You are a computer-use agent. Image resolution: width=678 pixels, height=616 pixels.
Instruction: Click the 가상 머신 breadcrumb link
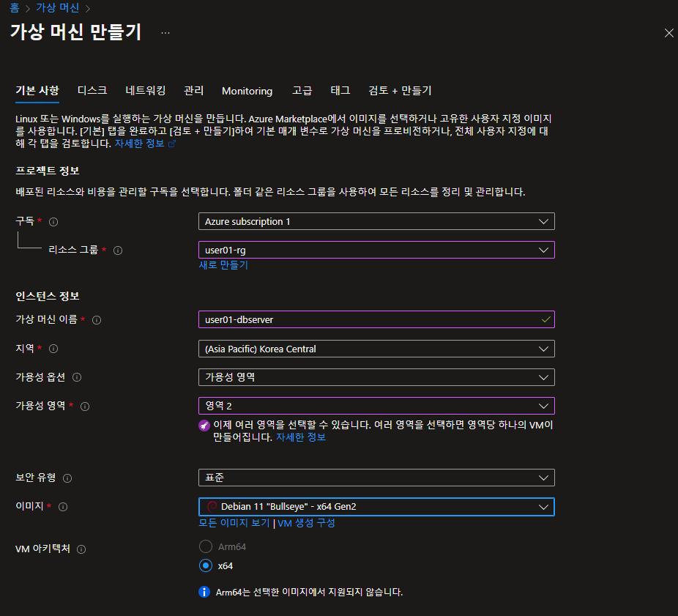point(58,8)
